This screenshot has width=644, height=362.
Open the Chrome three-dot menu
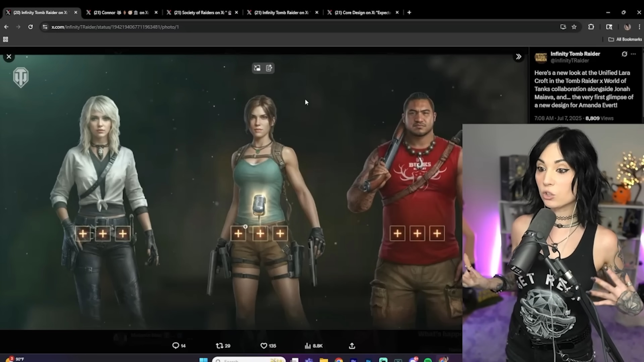coord(639,27)
